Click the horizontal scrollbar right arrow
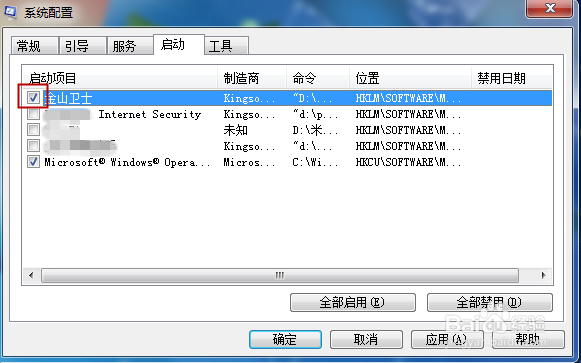The image size is (581, 363). (x=543, y=275)
